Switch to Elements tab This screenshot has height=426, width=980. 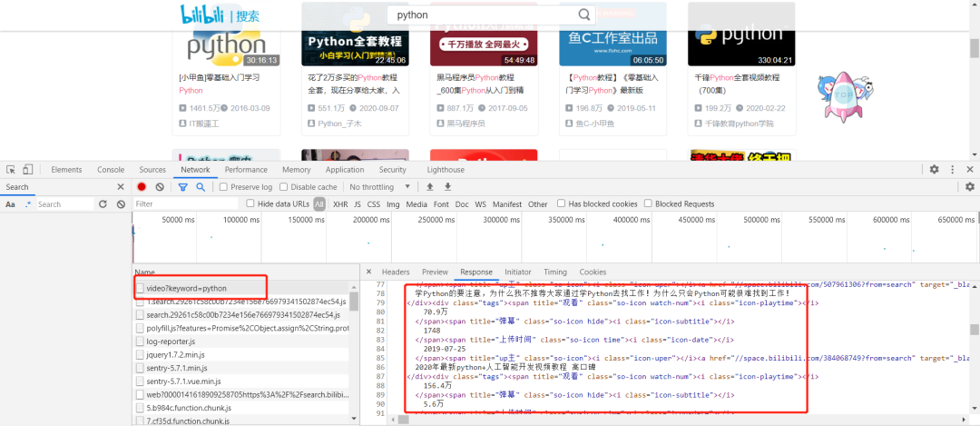[66, 170]
